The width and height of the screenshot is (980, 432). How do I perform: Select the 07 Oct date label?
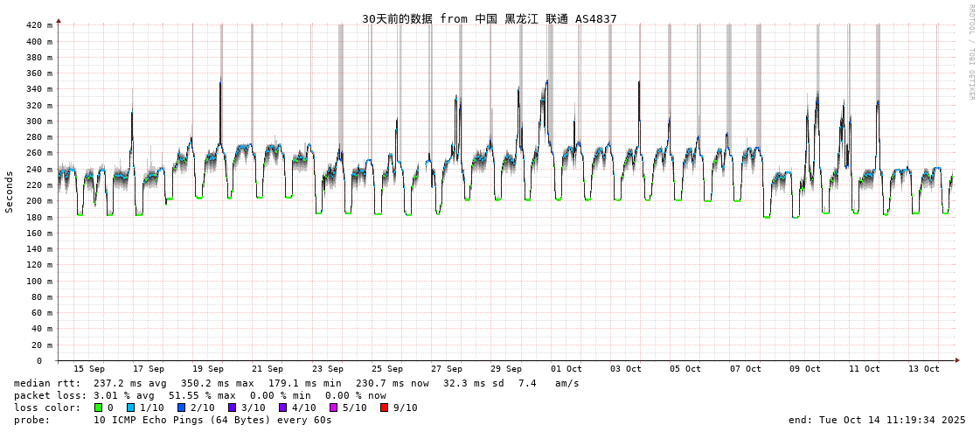pos(745,369)
